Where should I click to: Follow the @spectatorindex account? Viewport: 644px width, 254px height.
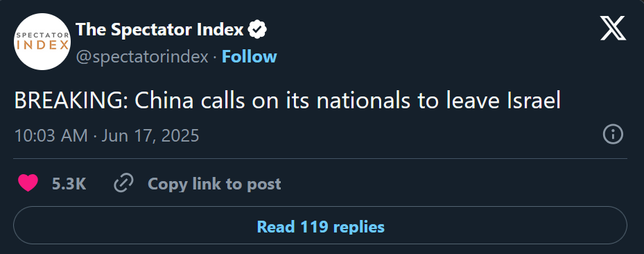point(250,57)
